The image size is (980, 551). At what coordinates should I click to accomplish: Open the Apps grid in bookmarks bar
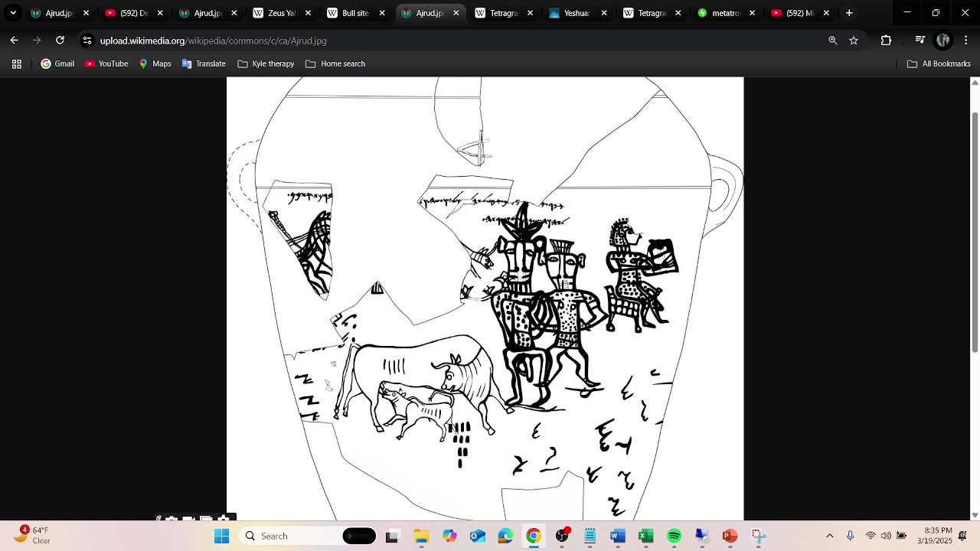17,64
